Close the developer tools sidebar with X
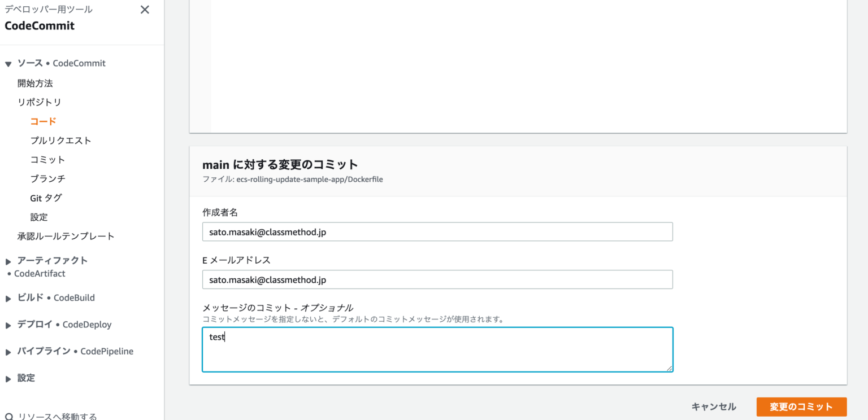Viewport: 868px width, 420px height. coord(145,10)
